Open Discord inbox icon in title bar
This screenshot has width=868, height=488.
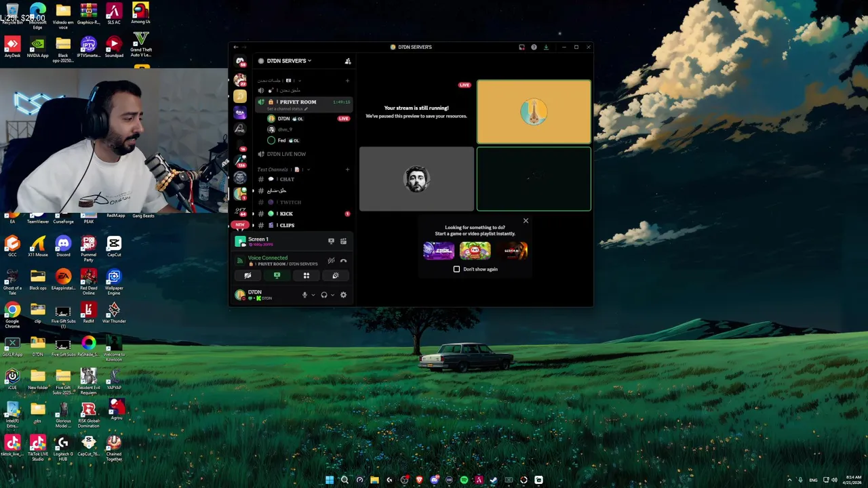(x=521, y=47)
